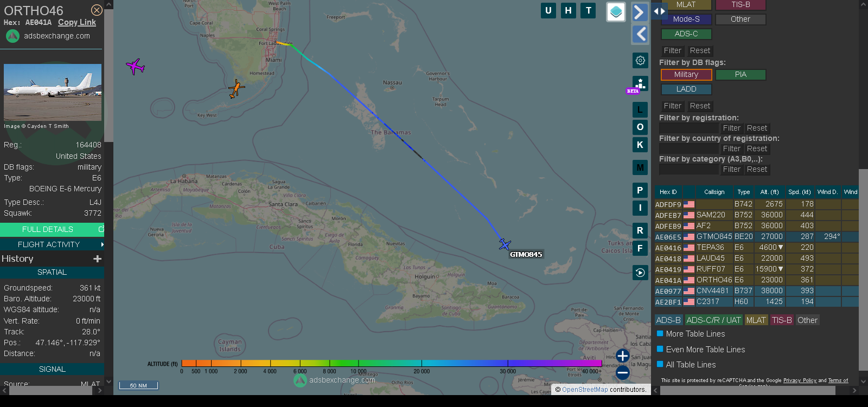
Task: Click Reset under DB flags filter
Action: (x=700, y=106)
